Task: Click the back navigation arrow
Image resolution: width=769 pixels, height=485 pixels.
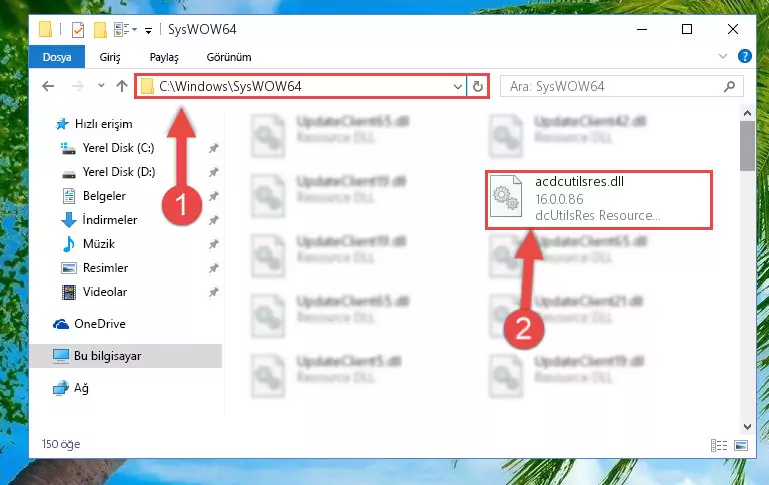Action: [48, 86]
